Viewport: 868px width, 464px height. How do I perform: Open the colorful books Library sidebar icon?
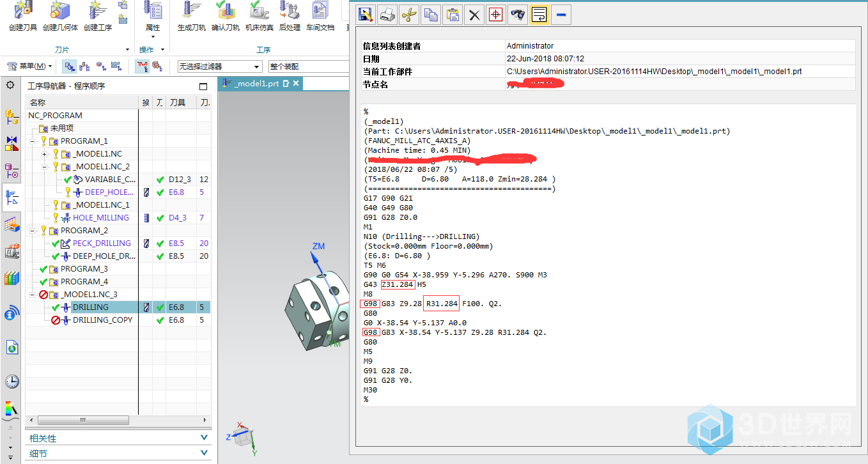click(x=11, y=279)
